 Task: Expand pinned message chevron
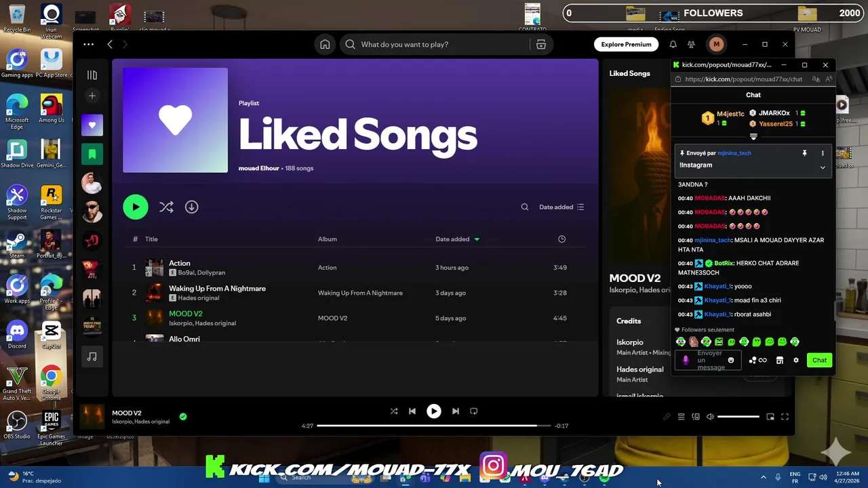(823, 167)
